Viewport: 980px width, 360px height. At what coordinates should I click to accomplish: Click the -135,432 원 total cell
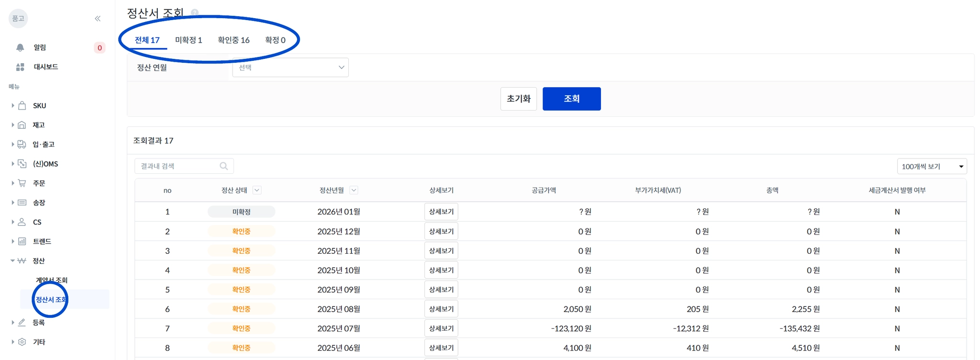pyautogui.click(x=800, y=328)
